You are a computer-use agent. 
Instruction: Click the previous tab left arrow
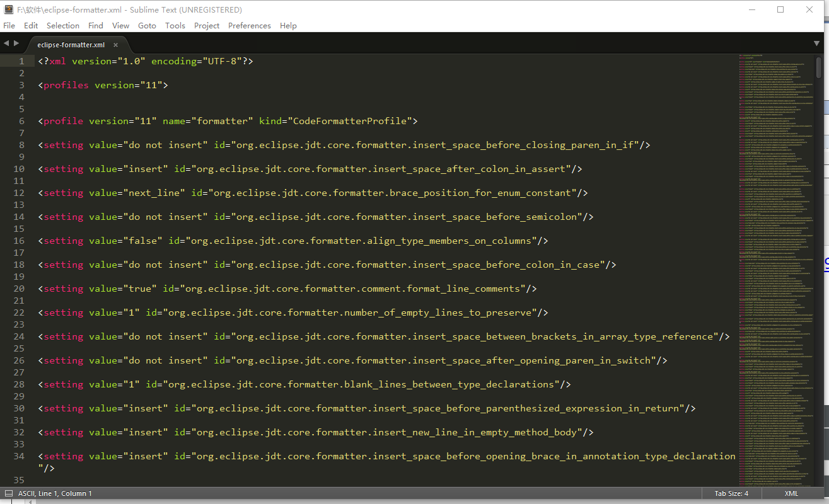[6, 43]
